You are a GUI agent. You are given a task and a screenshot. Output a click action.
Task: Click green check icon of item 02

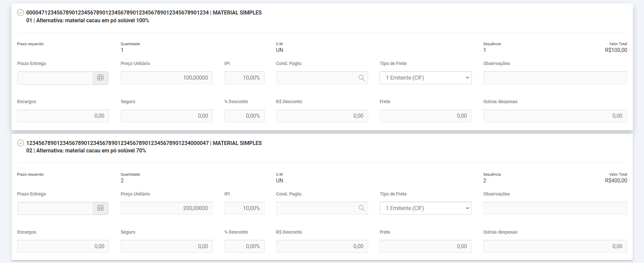[x=21, y=143]
